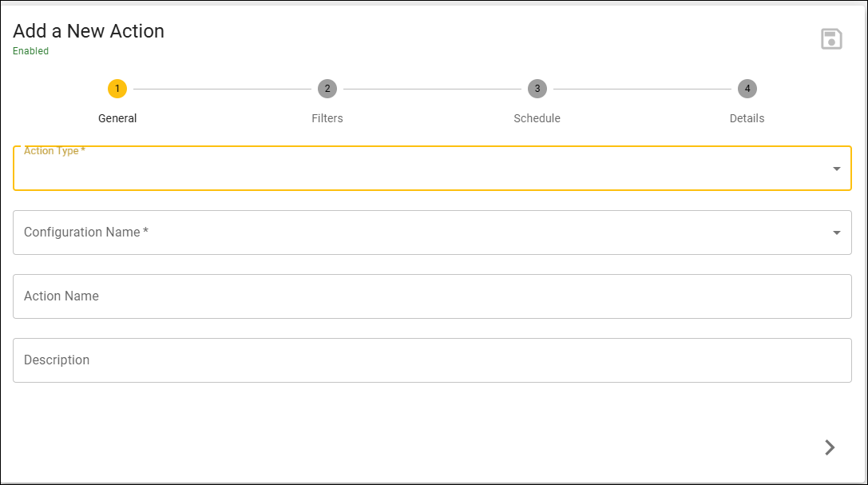
Task: Expand the Action Type dropdown arrow
Action: [836, 169]
